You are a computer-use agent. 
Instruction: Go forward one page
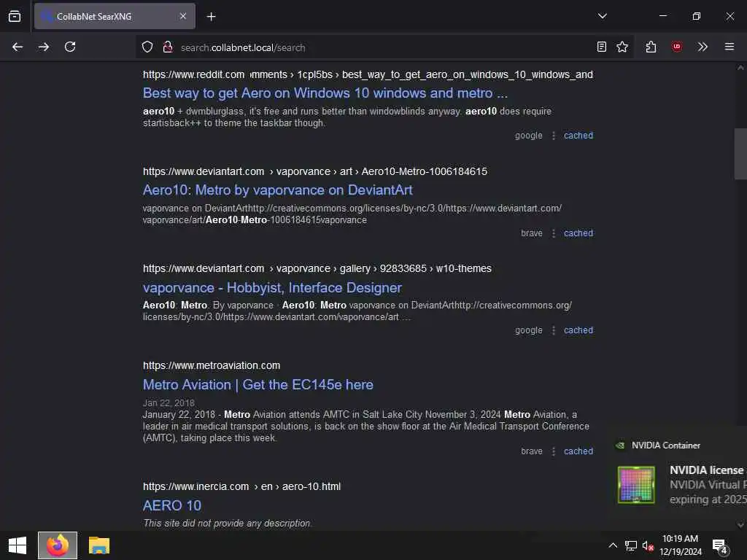click(x=43, y=47)
